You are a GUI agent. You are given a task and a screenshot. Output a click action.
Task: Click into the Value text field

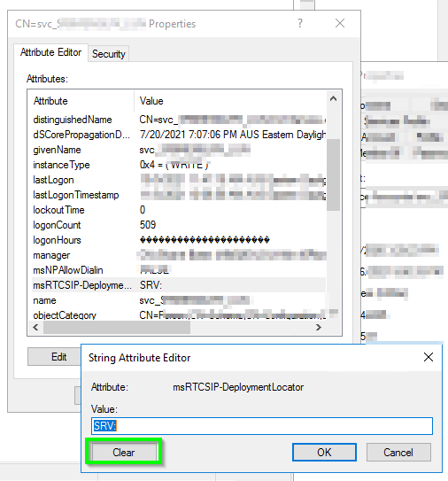tap(262, 426)
